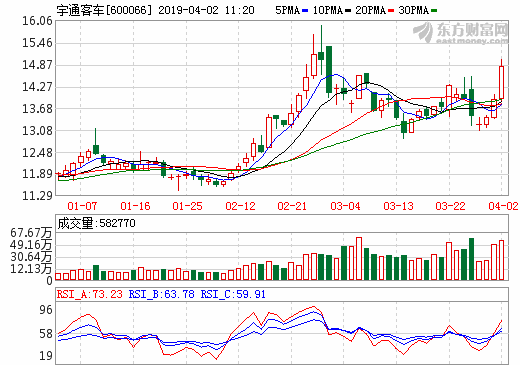Click the date label 03-13

coord(398,206)
